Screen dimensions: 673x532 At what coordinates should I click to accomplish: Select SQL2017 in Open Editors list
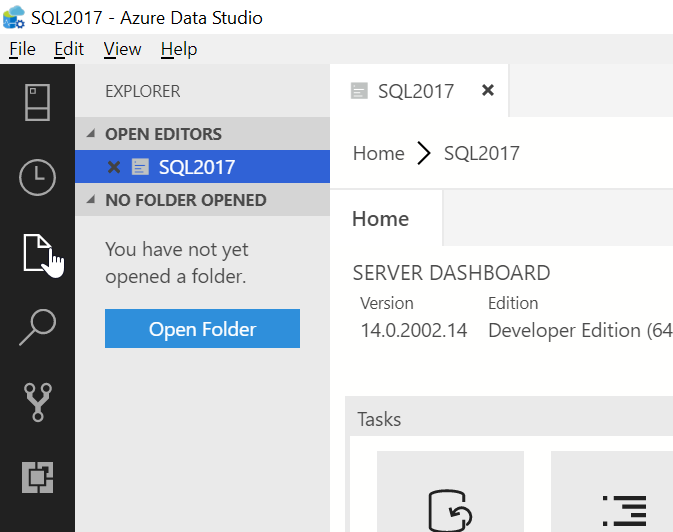point(203,167)
